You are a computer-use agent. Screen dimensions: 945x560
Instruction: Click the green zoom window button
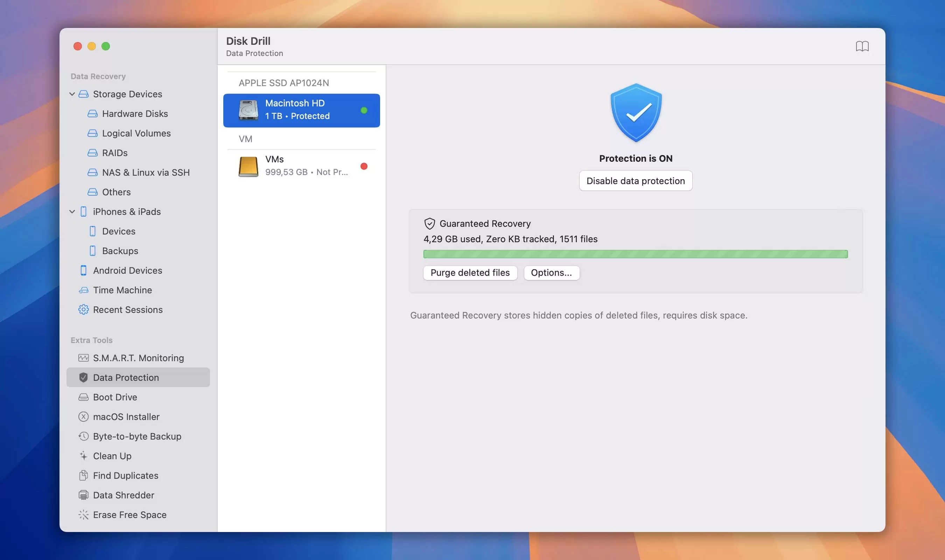click(106, 47)
